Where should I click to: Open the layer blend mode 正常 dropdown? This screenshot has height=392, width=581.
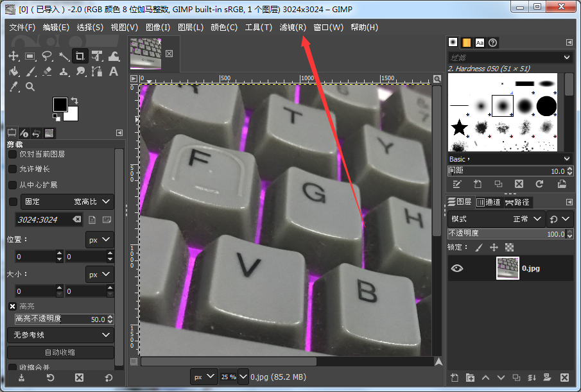coord(523,218)
